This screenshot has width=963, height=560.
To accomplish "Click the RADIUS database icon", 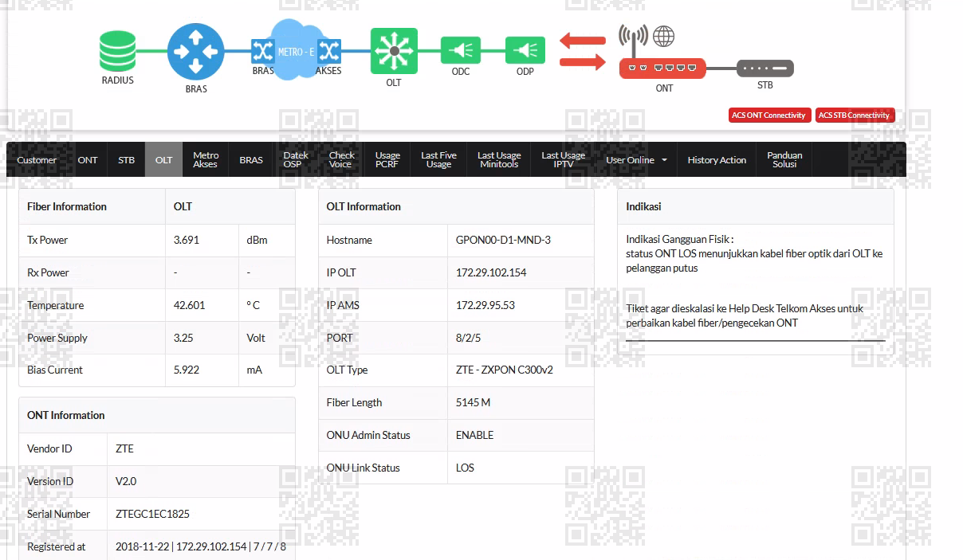I will point(117,52).
